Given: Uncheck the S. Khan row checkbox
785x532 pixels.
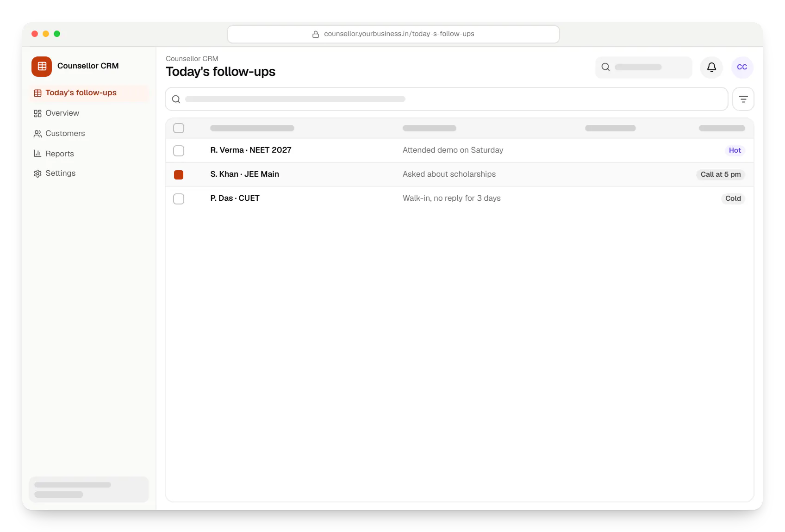Looking at the screenshot, I should 179,175.
